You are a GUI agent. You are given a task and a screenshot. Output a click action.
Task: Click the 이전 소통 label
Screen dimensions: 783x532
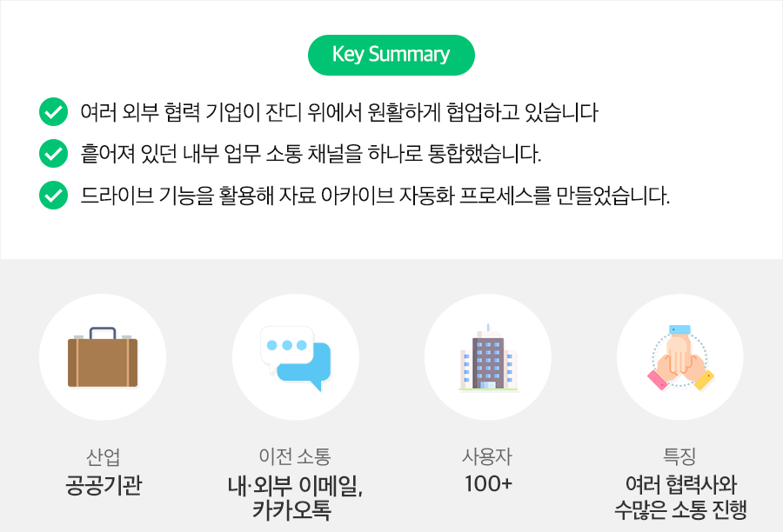[x=296, y=456]
